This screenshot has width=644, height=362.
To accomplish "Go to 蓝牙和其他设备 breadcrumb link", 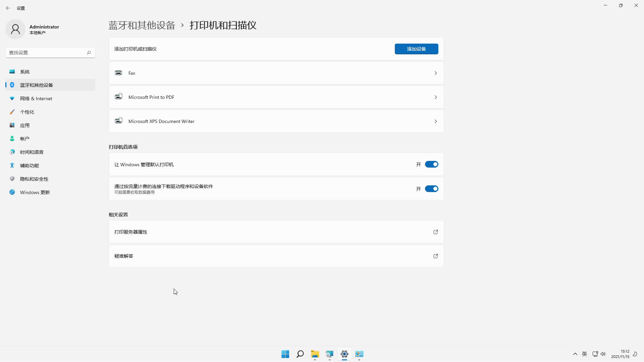I will pos(142,25).
